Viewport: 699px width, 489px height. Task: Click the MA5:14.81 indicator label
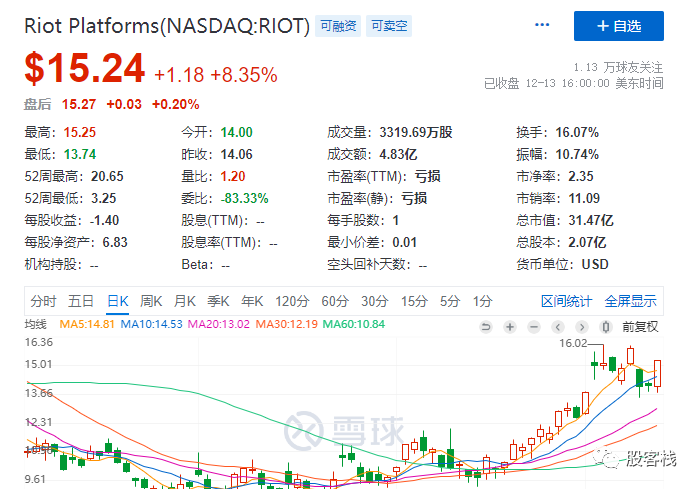coord(87,324)
